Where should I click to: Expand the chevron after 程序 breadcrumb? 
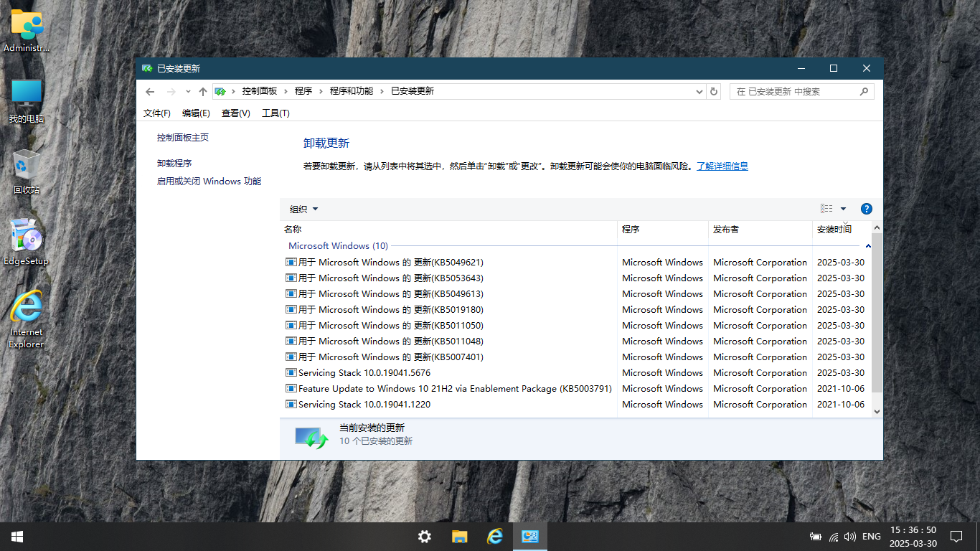click(321, 91)
